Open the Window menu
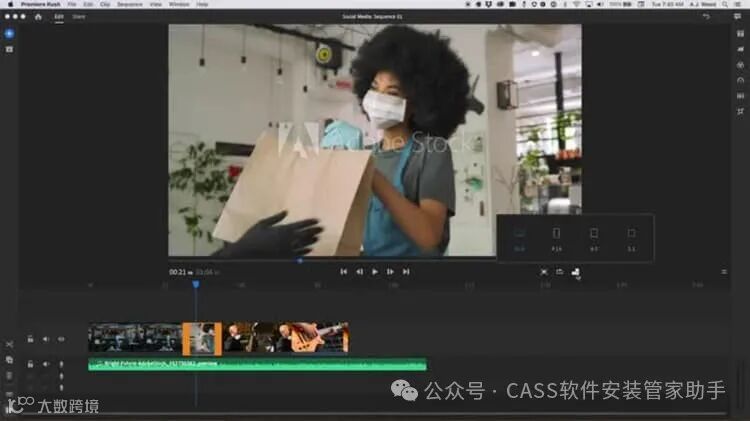Screen dimensions: 750x421 [179, 4]
